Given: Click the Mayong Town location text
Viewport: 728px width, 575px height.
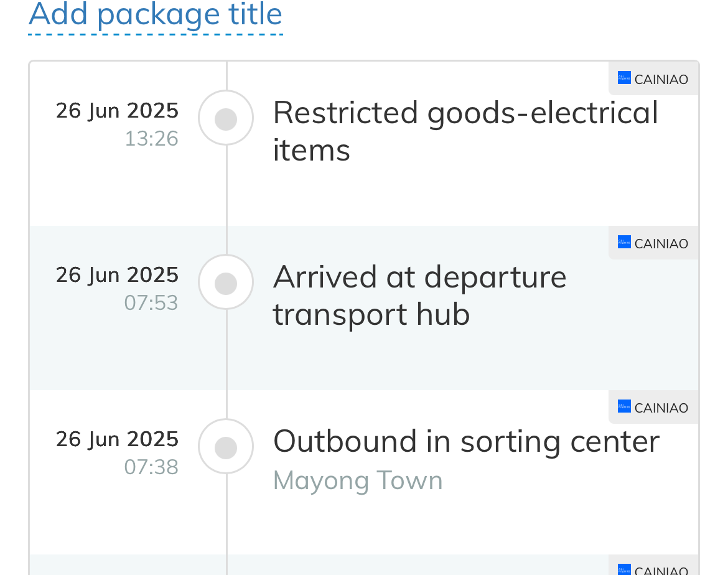Looking at the screenshot, I should tap(358, 480).
